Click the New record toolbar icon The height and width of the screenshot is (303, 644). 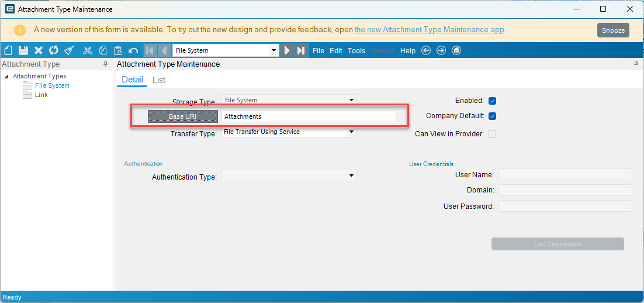pos(8,50)
